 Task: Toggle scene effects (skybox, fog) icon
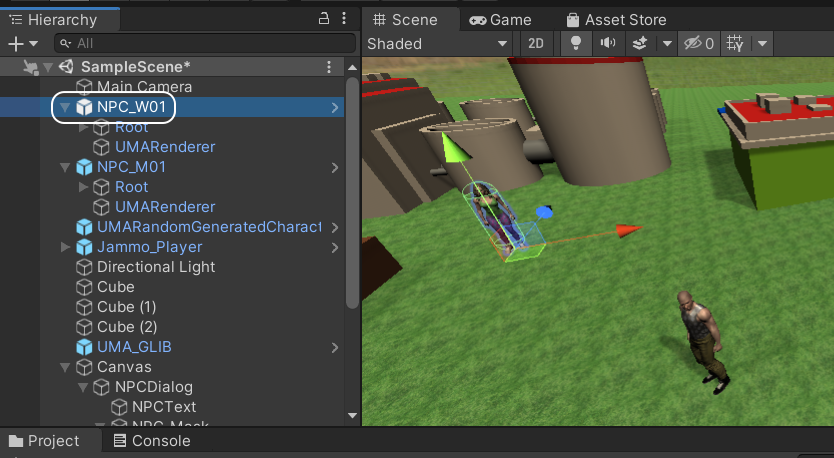pyautogui.click(x=639, y=44)
